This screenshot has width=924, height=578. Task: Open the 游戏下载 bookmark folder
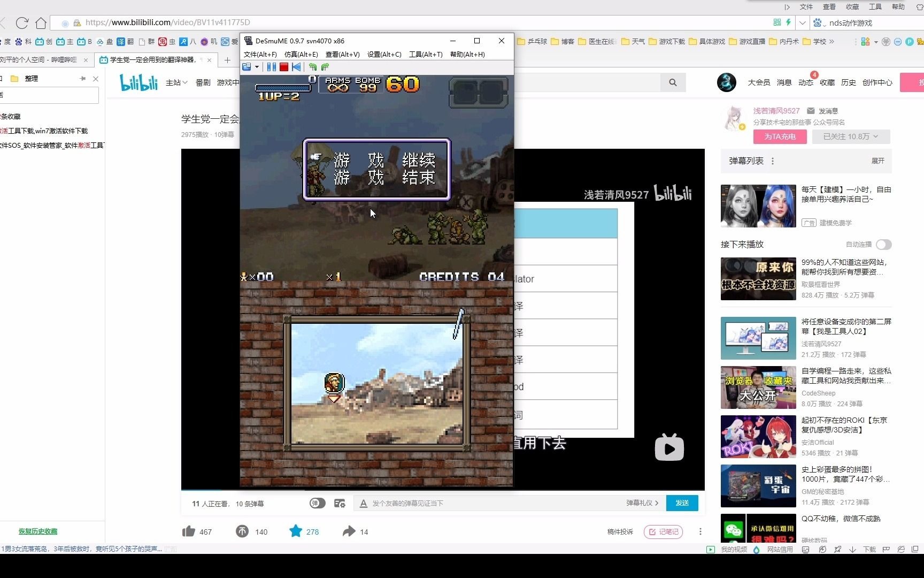[x=667, y=41]
